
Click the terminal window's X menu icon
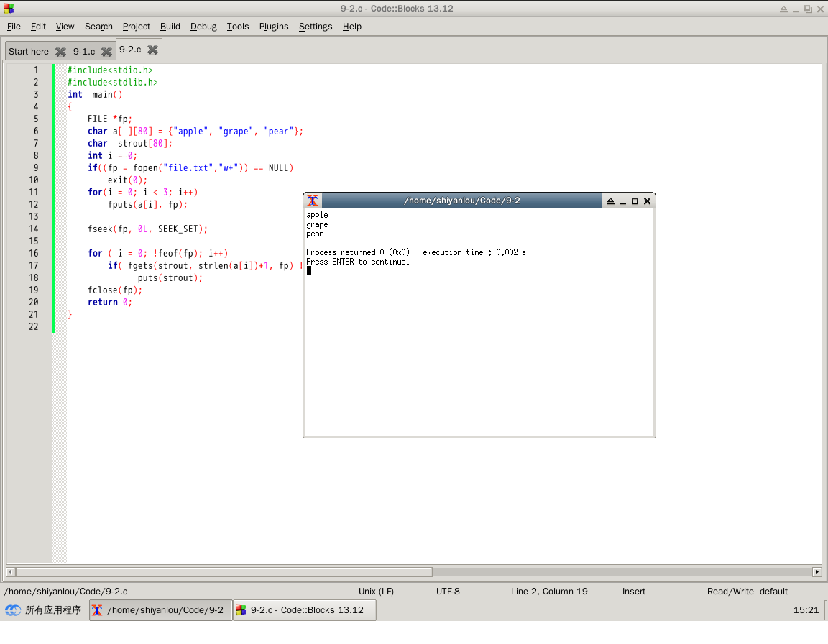[313, 201]
